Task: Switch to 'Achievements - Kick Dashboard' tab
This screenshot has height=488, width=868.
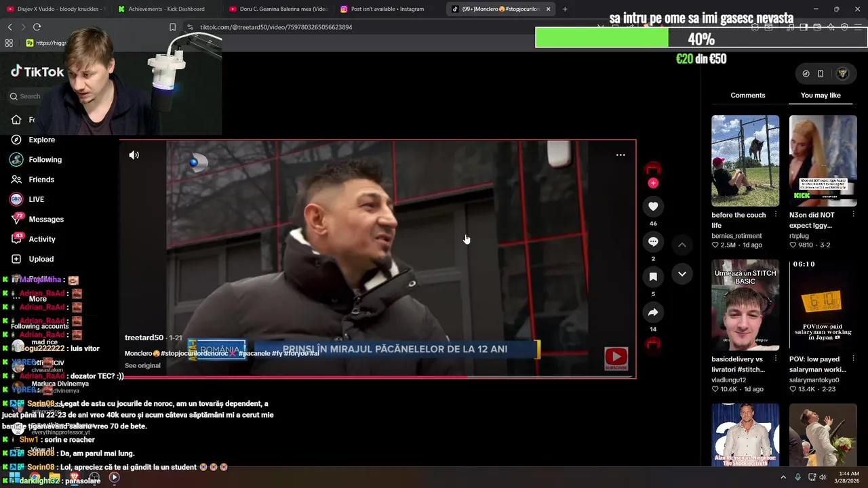Action: (166, 9)
